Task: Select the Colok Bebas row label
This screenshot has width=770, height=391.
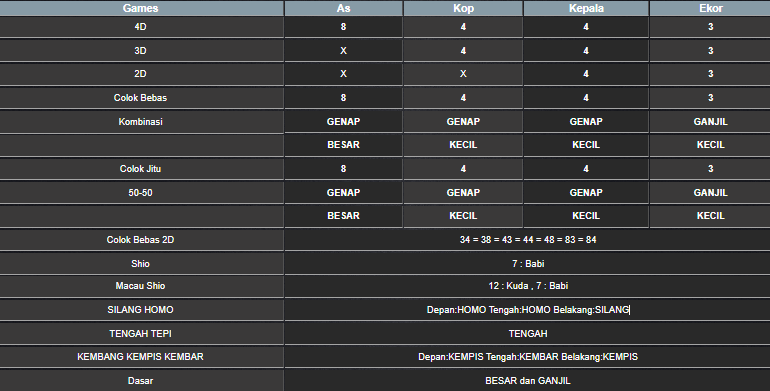Action: click(140, 98)
